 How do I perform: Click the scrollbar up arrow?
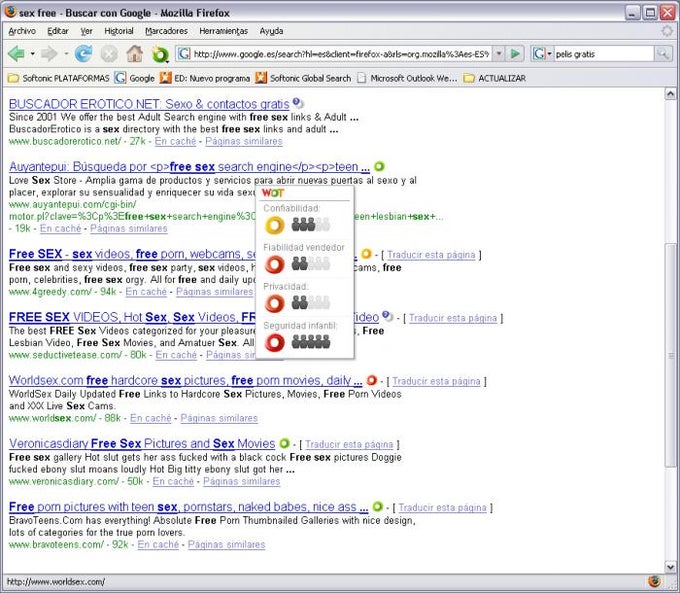pyautogui.click(x=670, y=94)
